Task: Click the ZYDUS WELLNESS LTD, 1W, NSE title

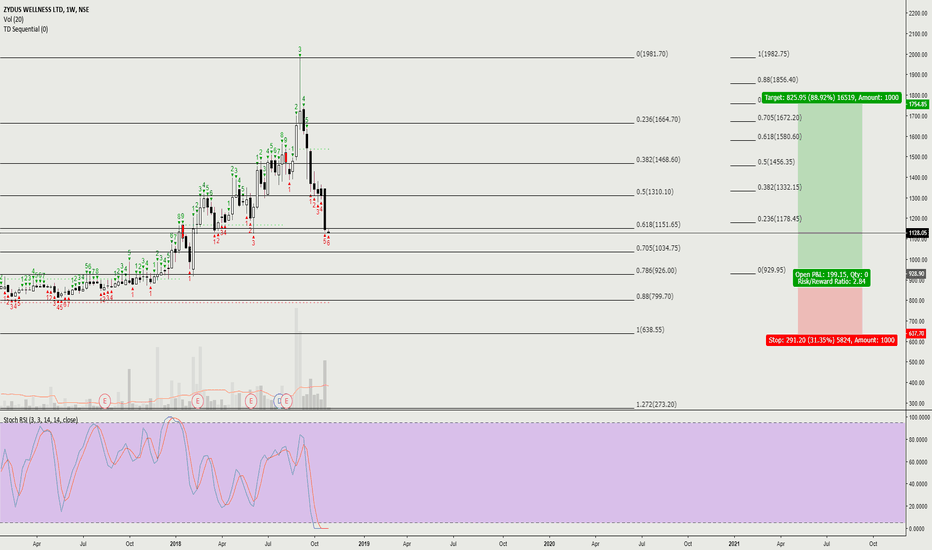Action: pos(46,10)
